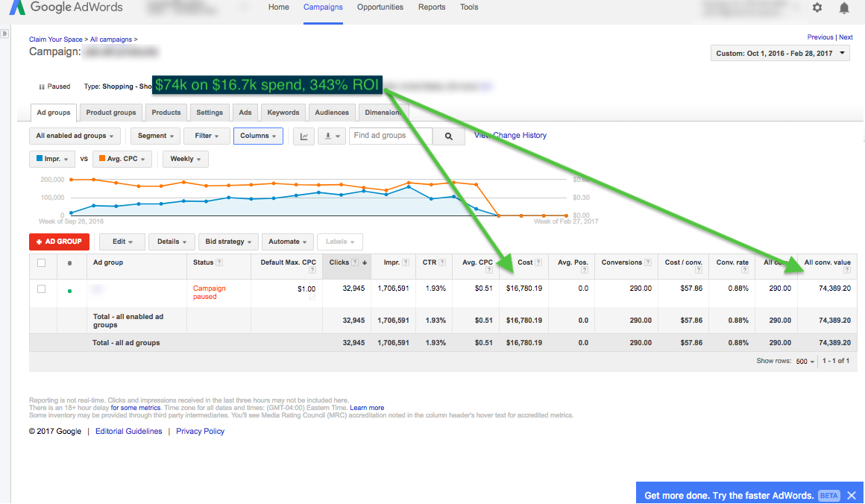This screenshot has width=865, height=504.
Task: Open the Edit dropdown
Action: [122, 242]
